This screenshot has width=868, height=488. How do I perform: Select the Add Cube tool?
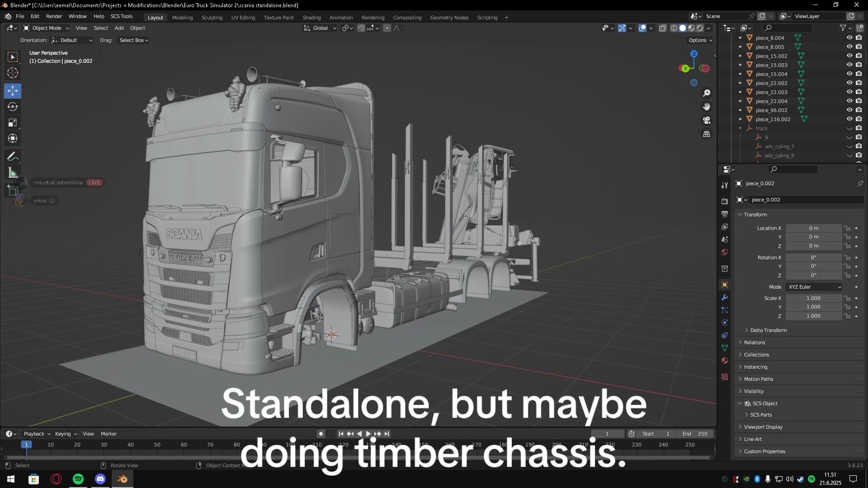click(13, 190)
